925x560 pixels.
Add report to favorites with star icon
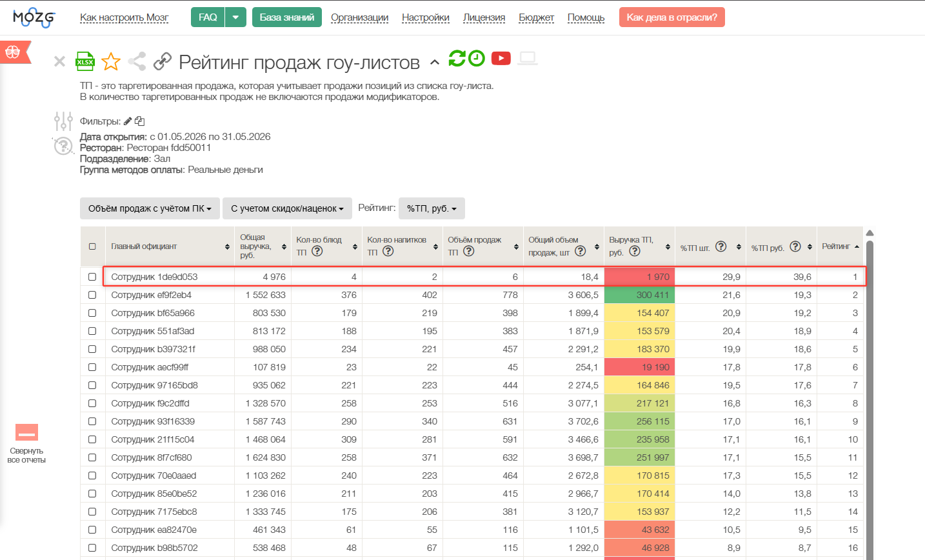(111, 62)
